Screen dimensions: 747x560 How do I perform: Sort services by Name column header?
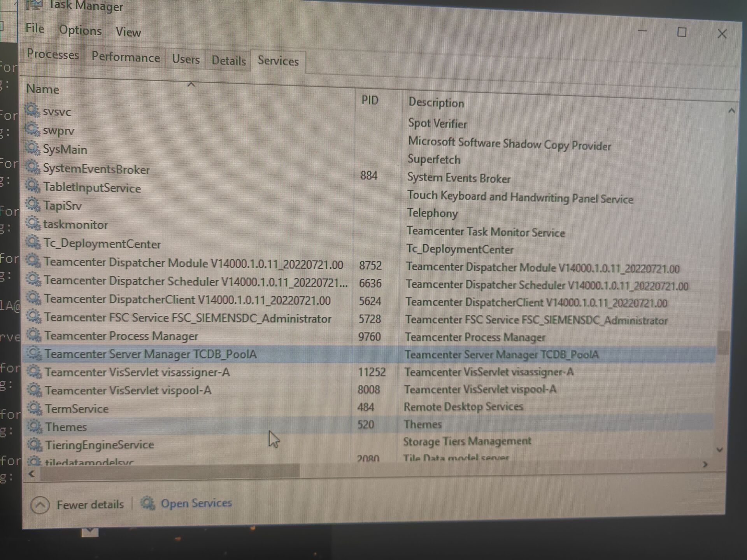pos(43,89)
